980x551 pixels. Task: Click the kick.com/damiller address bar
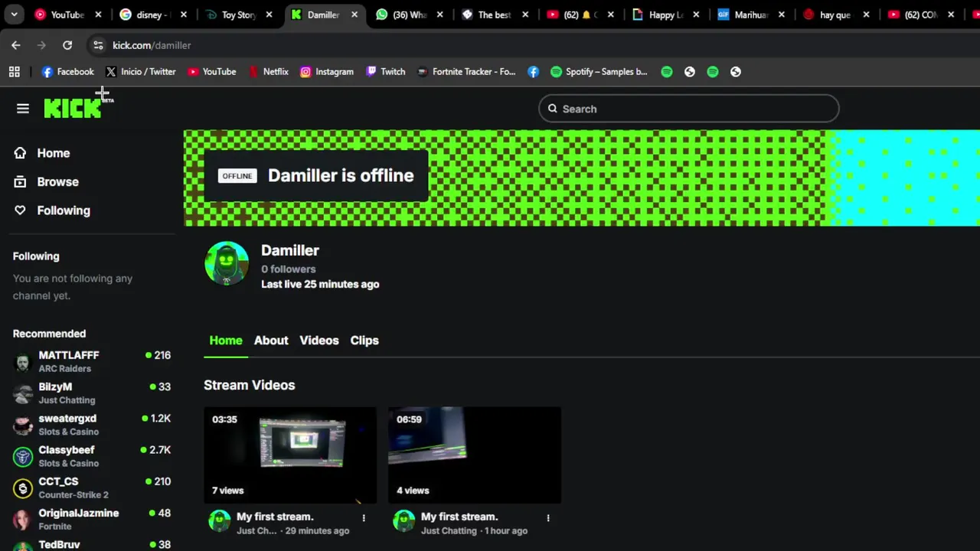click(x=152, y=45)
